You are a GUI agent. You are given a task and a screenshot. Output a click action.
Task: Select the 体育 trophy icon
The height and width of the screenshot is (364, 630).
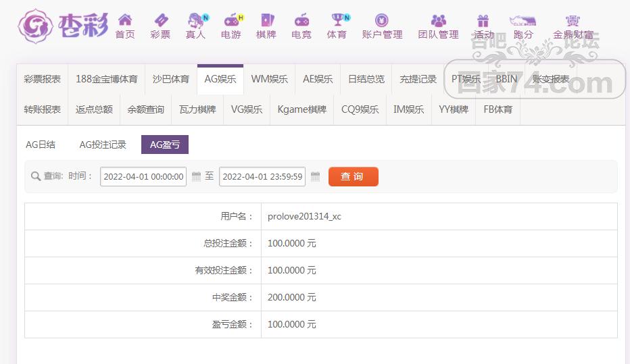pos(337,20)
